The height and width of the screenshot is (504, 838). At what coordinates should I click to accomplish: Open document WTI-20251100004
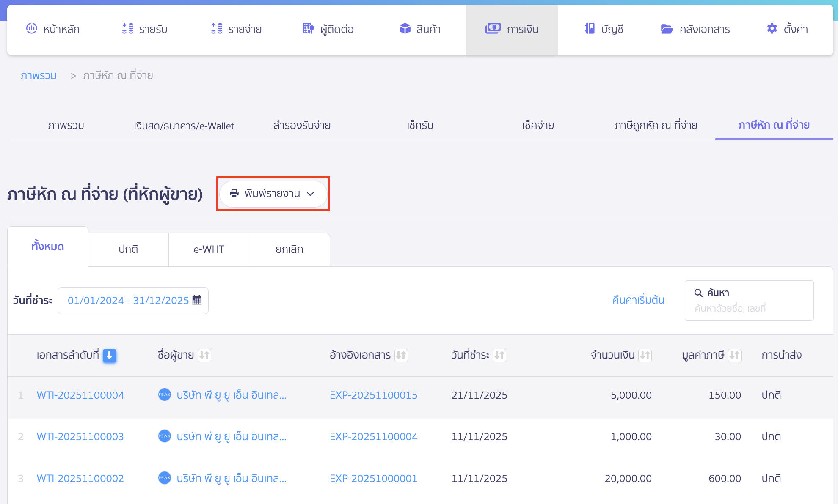click(x=80, y=395)
